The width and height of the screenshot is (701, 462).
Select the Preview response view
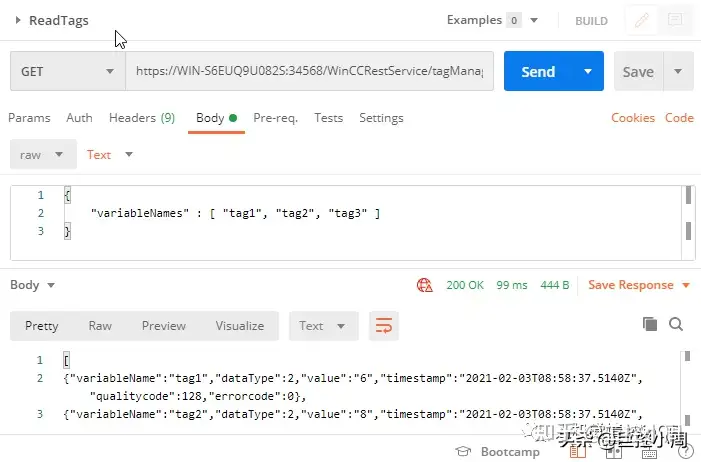(164, 325)
